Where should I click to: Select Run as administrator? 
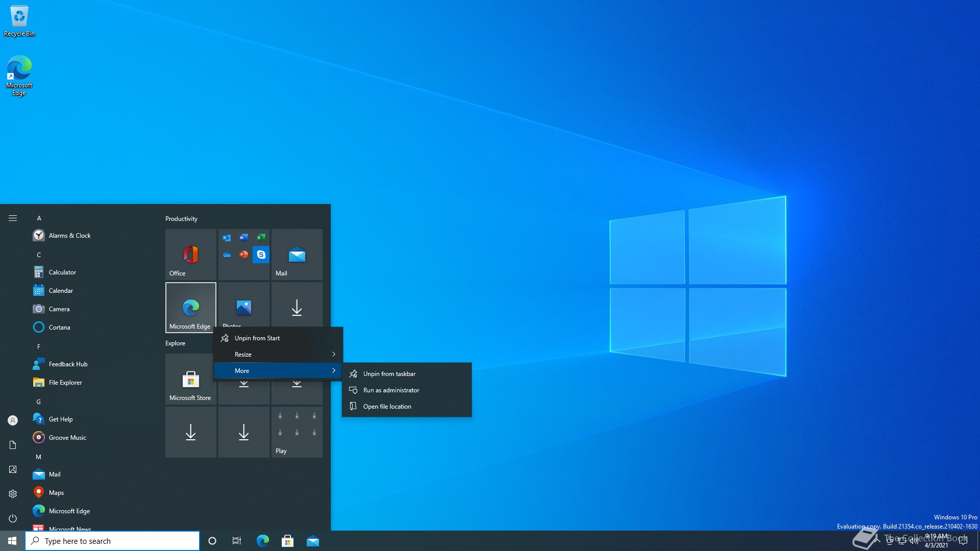coord(407,390)
